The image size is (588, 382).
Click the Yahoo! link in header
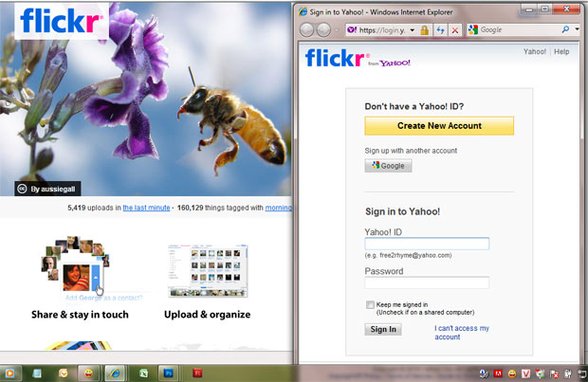(536, 52)
